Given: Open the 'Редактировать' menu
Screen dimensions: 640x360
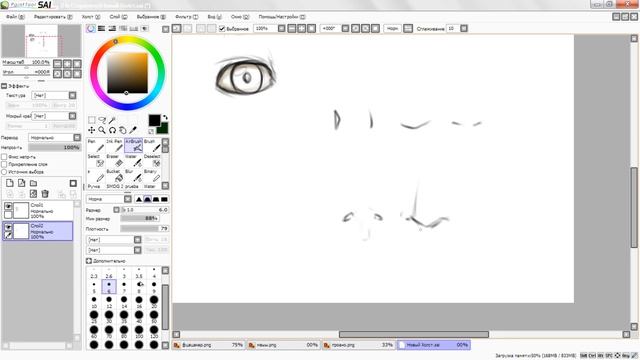Looking at the screenshot, I should 53,17.
